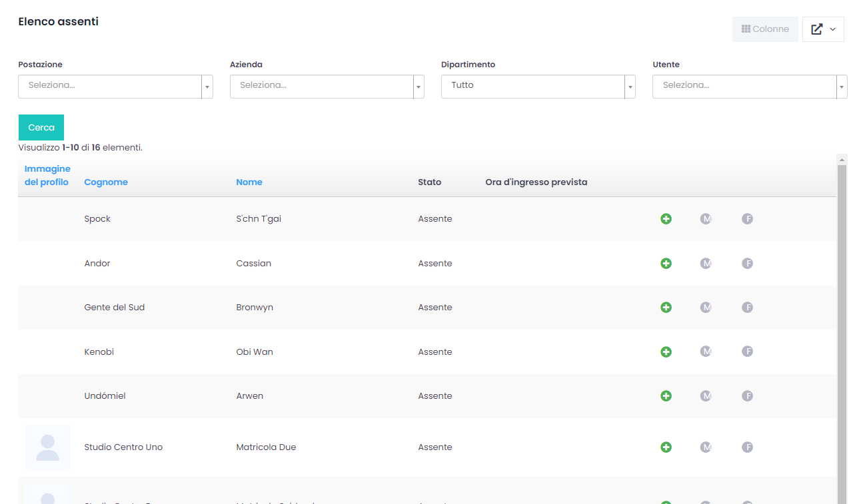Click M icon in Gente del Sud row

[x=706, y=308]
